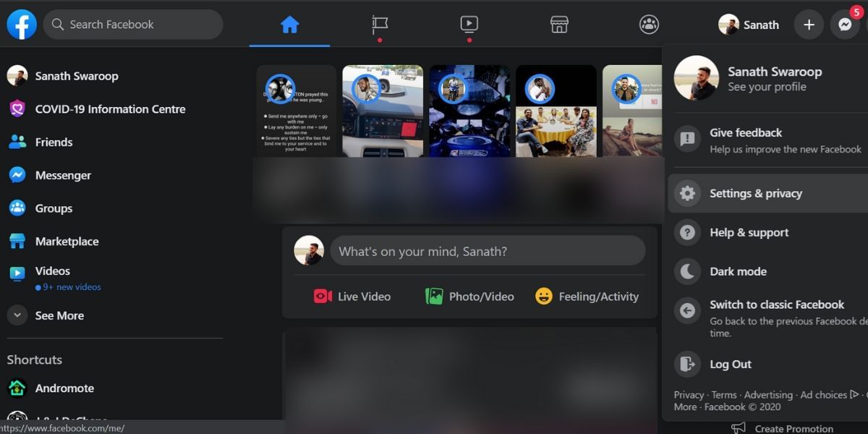
Task: Click the Help question mark icon
Action: [x=687, y=232]
